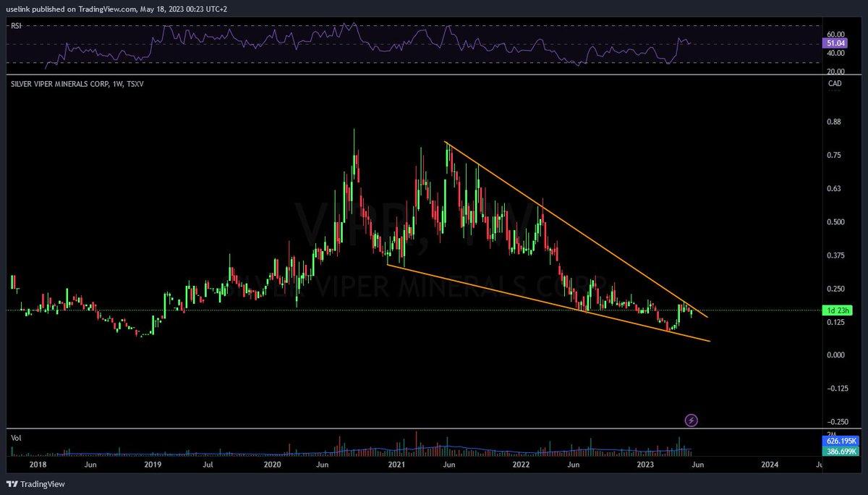Click the 2020 time axis label
868x495 pixels.
pyautogui.click(x=273, y=465)
